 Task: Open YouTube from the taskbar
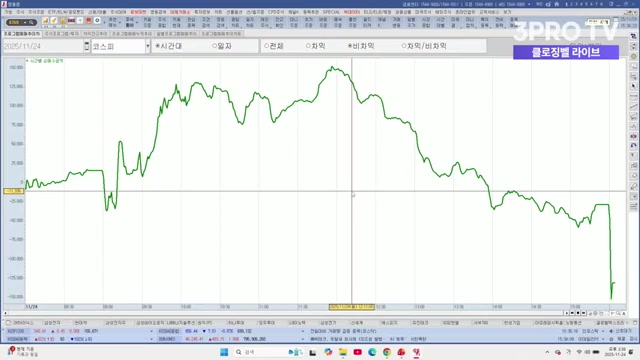tap(358, 352)
